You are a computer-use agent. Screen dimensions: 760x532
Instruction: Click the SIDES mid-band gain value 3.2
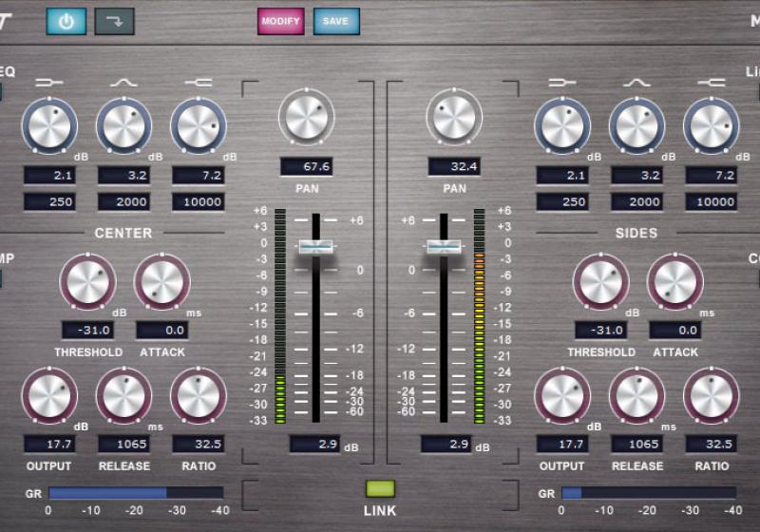pos(636,175)
